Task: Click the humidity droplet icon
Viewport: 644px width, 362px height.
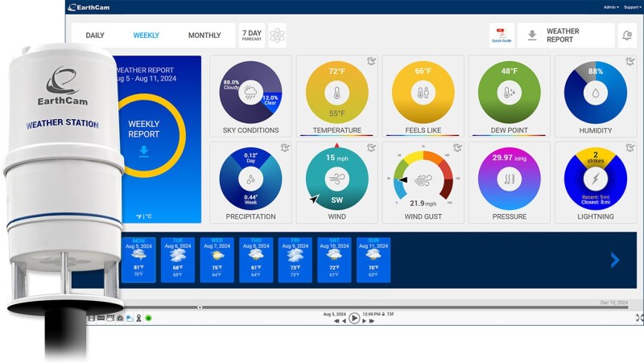Action: pos(595,93)
